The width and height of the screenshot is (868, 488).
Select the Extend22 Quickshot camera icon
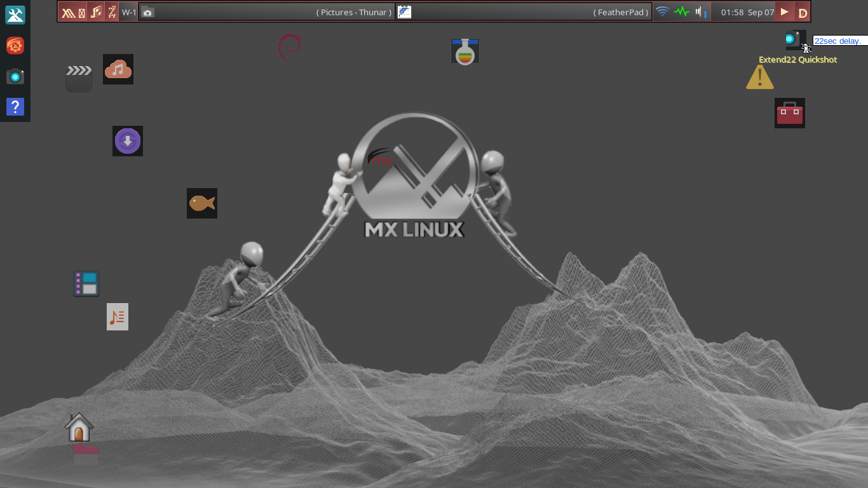795,39
